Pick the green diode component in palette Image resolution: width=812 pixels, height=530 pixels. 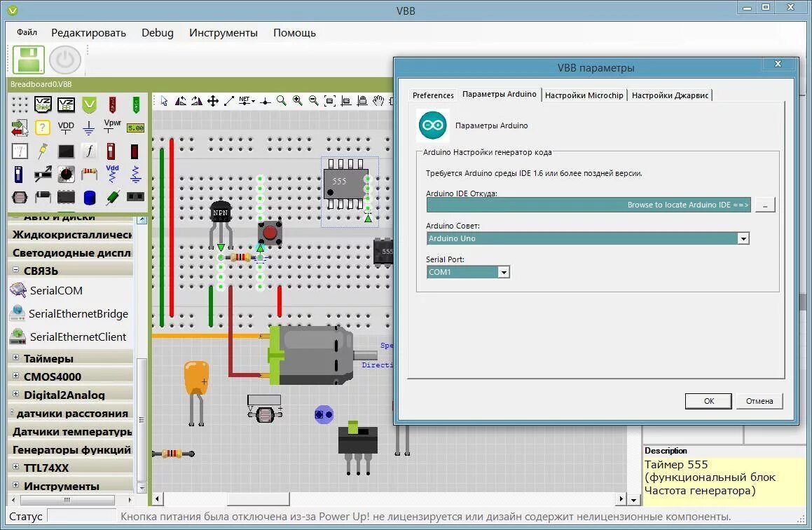pyautogui.click(x=112, y=197)
